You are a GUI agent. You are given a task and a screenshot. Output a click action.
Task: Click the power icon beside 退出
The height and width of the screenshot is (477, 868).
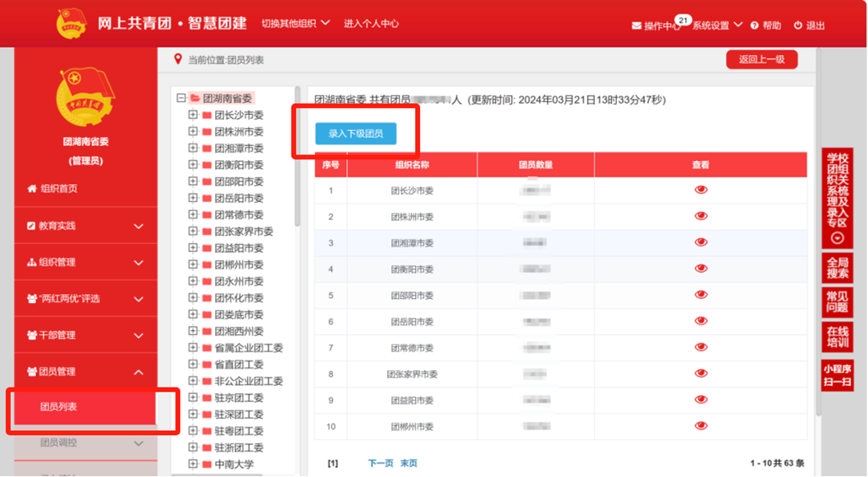coord(797,25)
